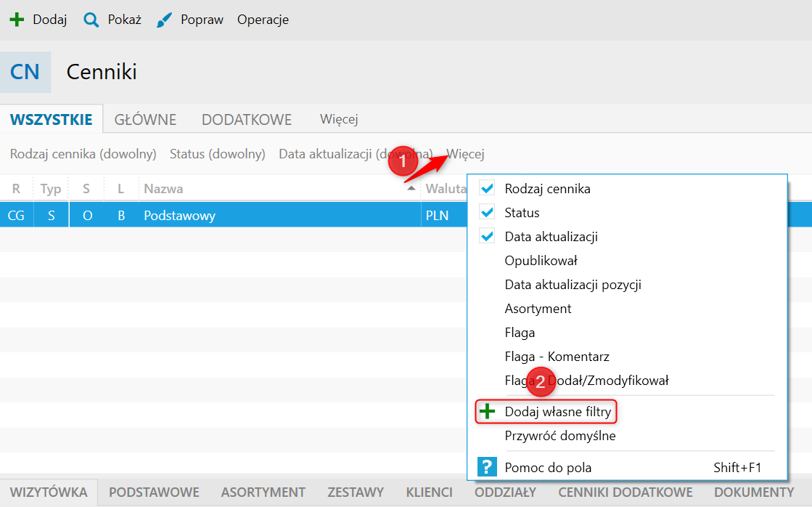
Task: Open the PODSTAWOWE bottom tab
Action: click(154, 492)
